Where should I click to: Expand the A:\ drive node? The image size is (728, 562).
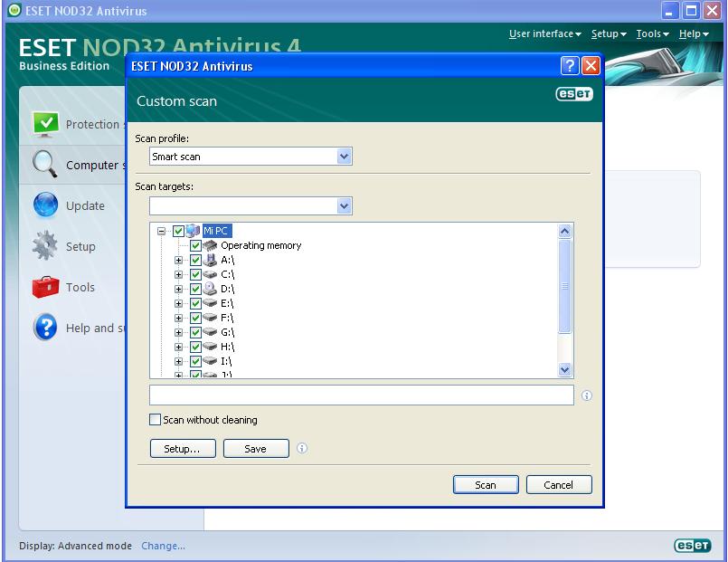coord(178,260)
